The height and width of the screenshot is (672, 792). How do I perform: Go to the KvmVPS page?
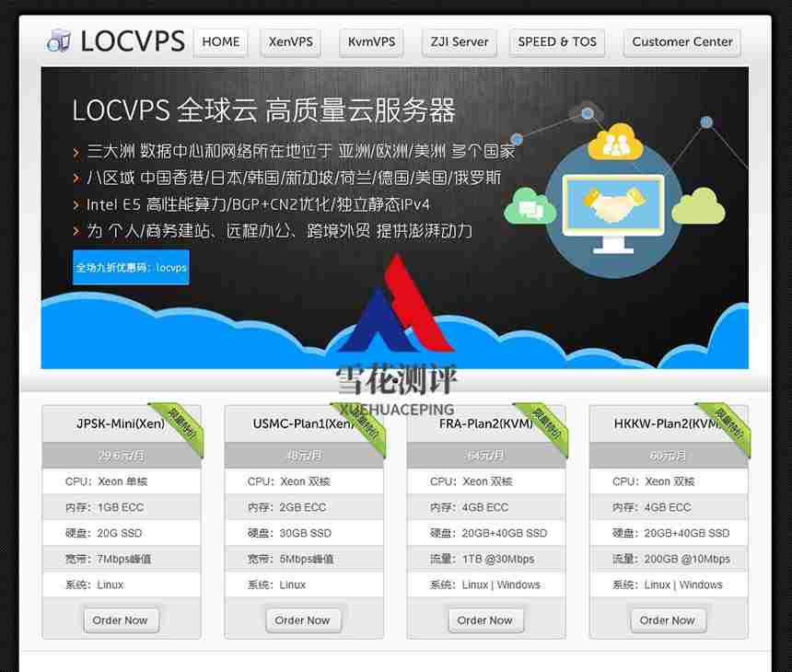coord(371,42)
